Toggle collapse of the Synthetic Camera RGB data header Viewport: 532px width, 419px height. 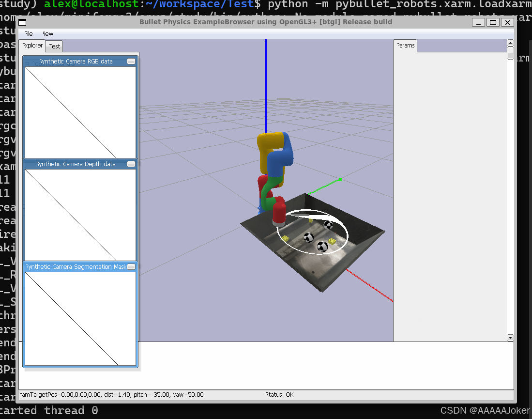tap(77, 61)
